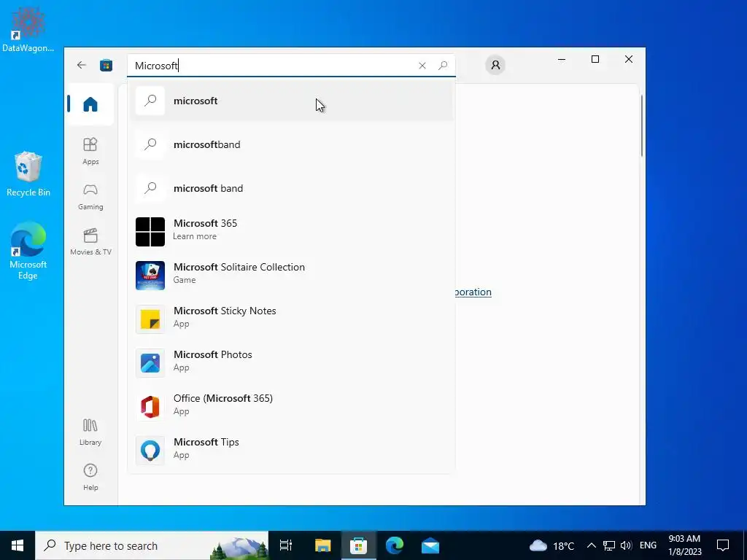This screenshot has width=747, height=560.
Task: Click the partially visible 'poration' link
Action: pyautogui.click(x=473, y=292)
